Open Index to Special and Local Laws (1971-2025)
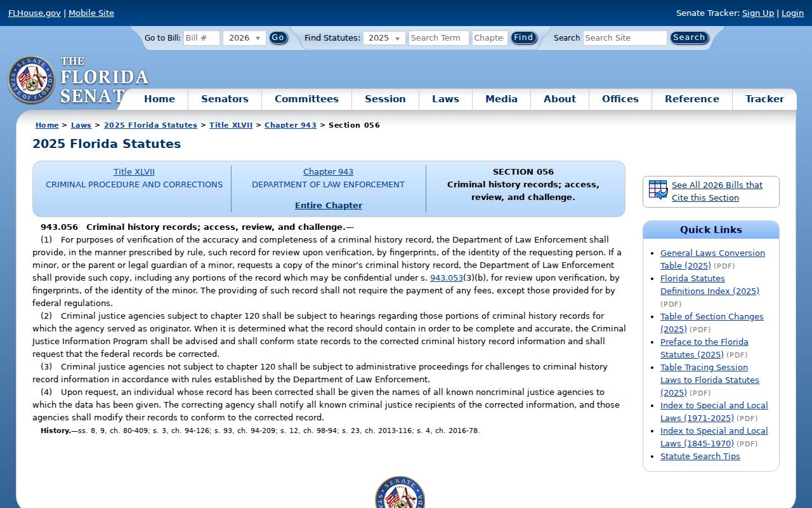Image resolution: width=812 pixels, height=508 pixels. [714, 411]
